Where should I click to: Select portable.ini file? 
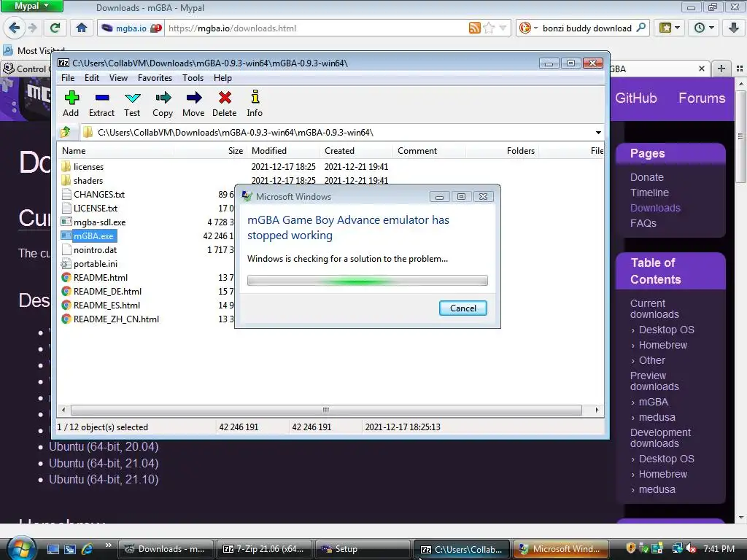(96, 263)
